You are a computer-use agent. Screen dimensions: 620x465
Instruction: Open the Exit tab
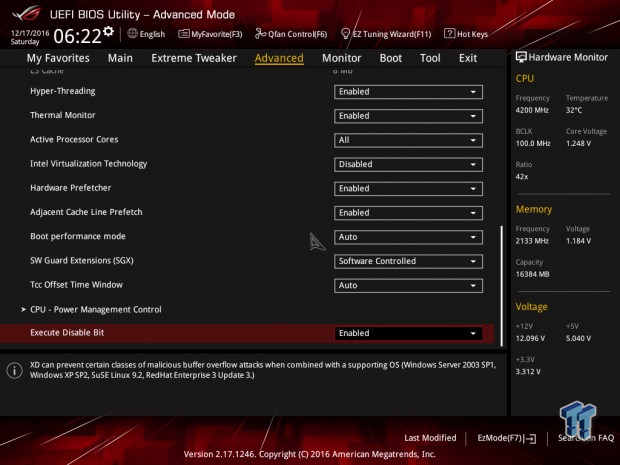click(468, 58)
